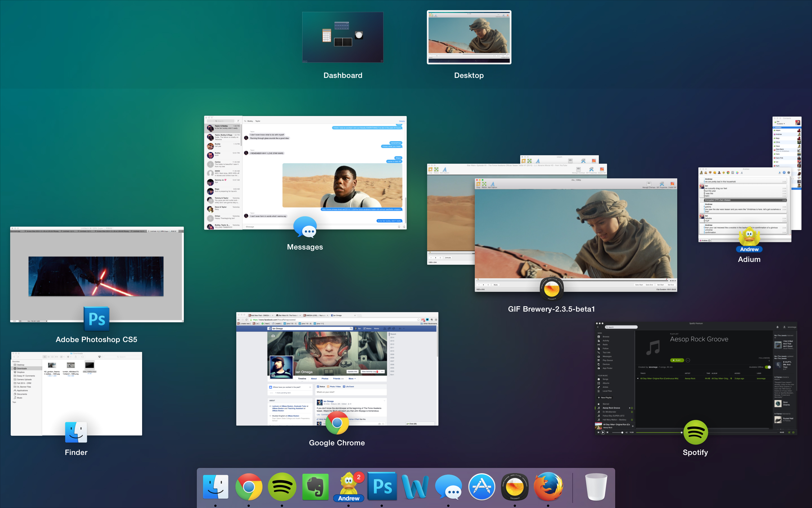This screenshot has height=508, width=812.
Task: Click Mute button in r2w_1080p GIF Brewery window
Action: tap(496, 284)
